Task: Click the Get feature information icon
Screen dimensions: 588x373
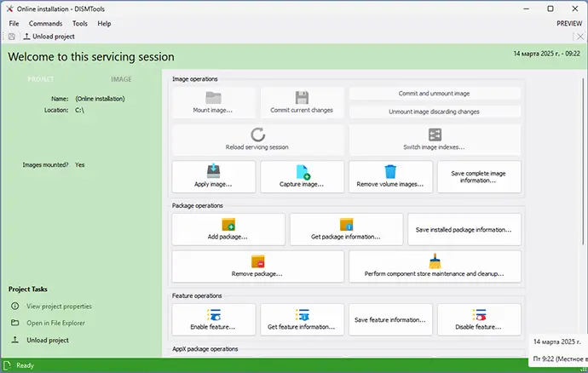Action: tap(302, 314)
